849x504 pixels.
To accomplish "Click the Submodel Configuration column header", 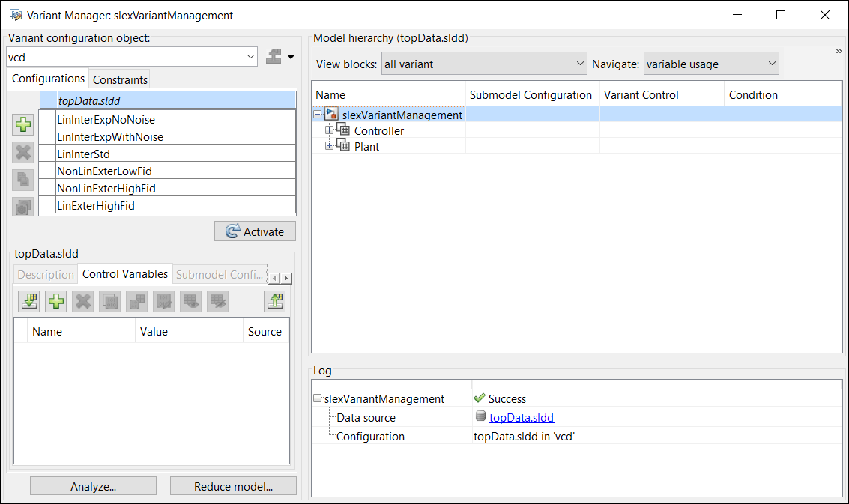I will coord(532,94).
